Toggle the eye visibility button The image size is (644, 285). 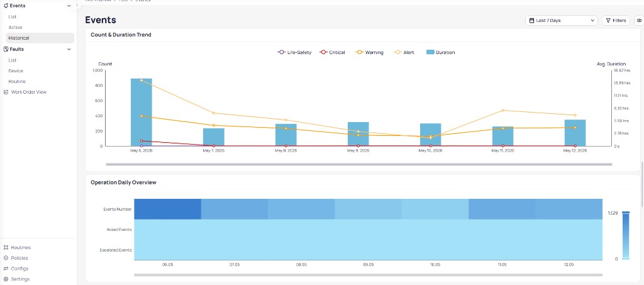640,21
